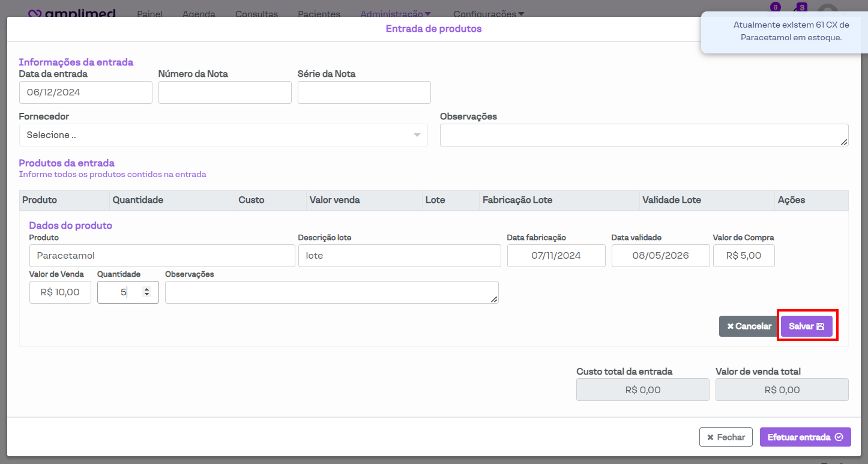This screenshot has height=464, width=868.
Task: Focus the Número da Nota field
Action: pos(225,92)
